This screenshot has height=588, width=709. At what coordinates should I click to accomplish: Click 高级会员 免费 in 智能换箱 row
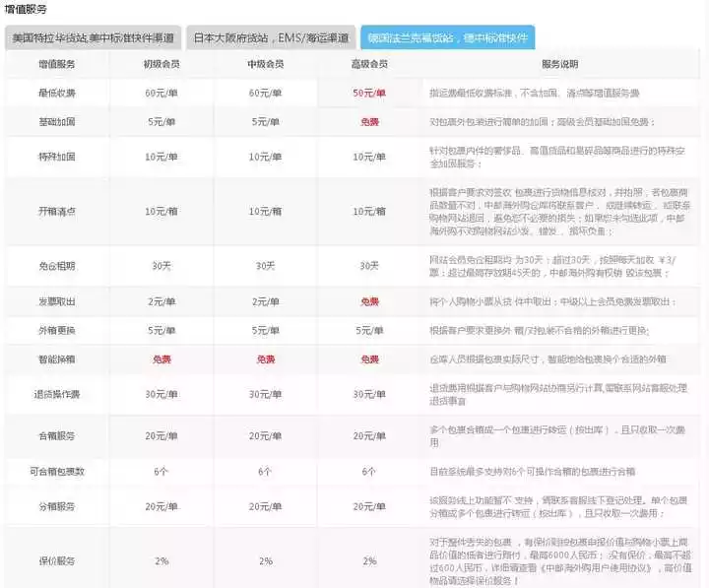pos(369,359)
